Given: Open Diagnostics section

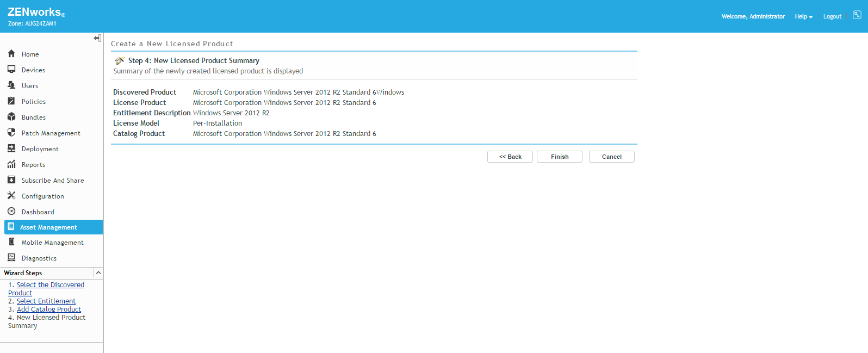Looking at the screenshot, I should 39,258.
